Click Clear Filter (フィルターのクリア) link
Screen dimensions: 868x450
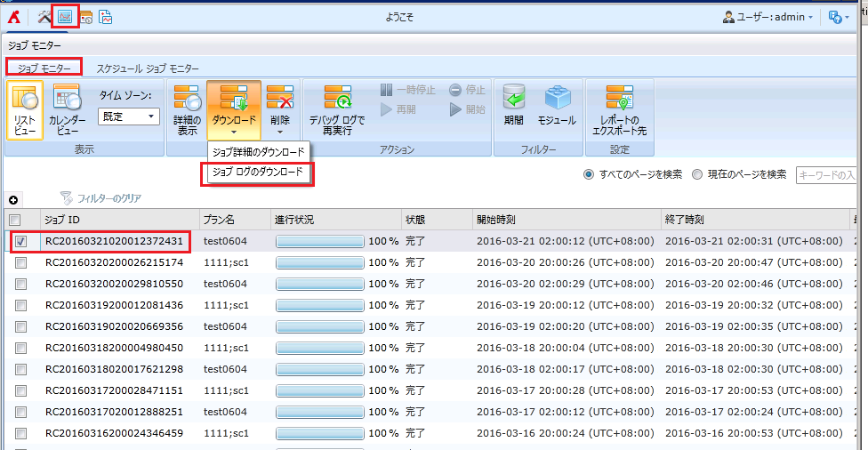click(102, 198)
